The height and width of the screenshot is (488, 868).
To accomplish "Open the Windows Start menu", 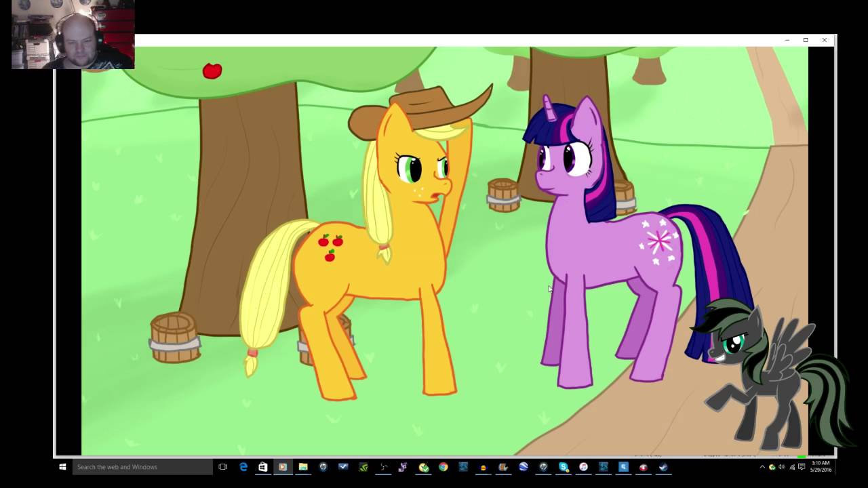I will point(62,467).
